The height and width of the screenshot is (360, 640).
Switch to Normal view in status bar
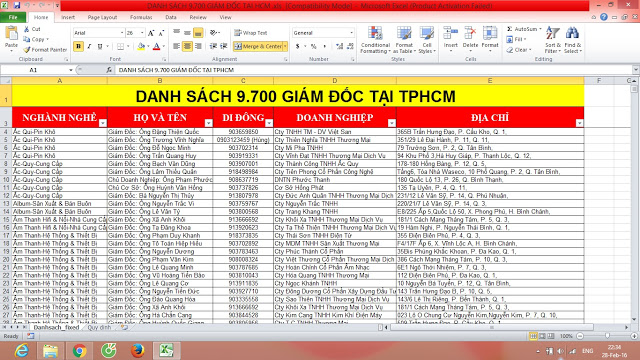coord(533,336)
